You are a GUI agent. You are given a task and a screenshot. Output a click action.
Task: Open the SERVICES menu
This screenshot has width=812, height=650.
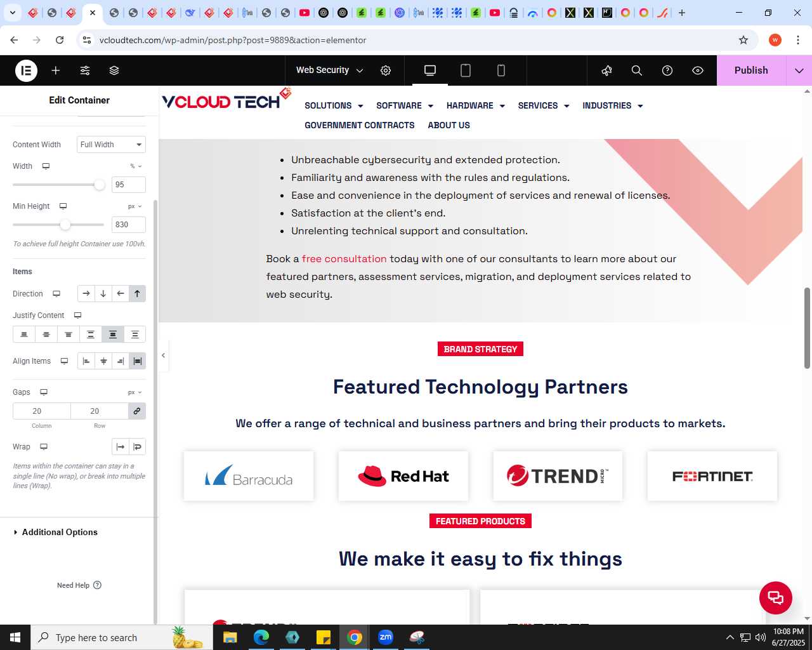tap(544, 105)
